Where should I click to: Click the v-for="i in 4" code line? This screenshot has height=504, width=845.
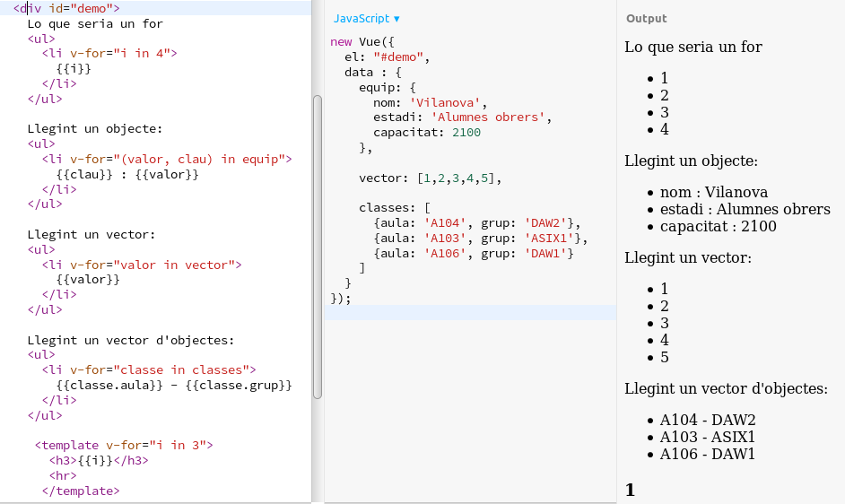click(109, 54)
